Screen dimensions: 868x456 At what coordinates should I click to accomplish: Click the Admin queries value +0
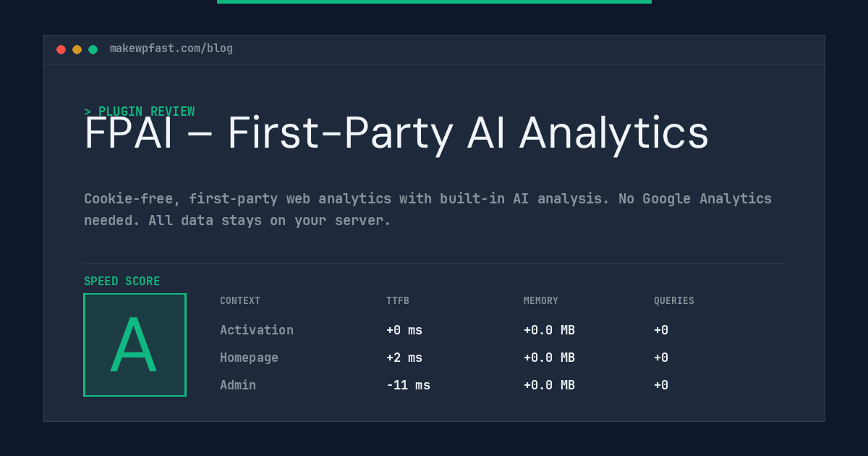point(661,385)
